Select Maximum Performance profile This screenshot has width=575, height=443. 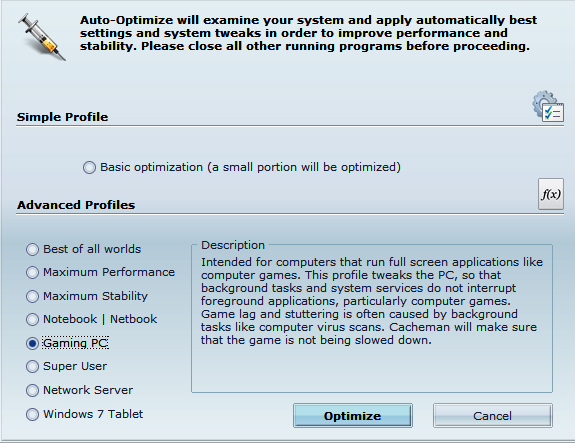[x=32, y=272]
